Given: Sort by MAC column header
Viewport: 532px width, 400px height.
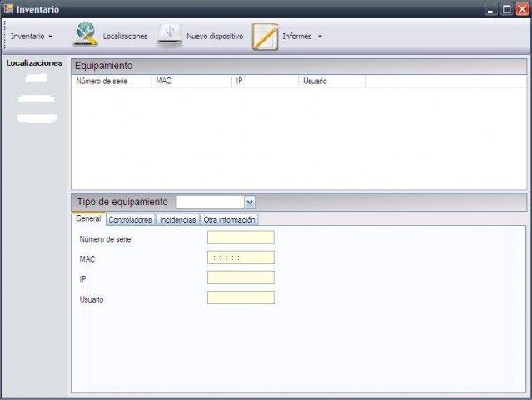Looking at the screenshot, I should pos(191,81).
